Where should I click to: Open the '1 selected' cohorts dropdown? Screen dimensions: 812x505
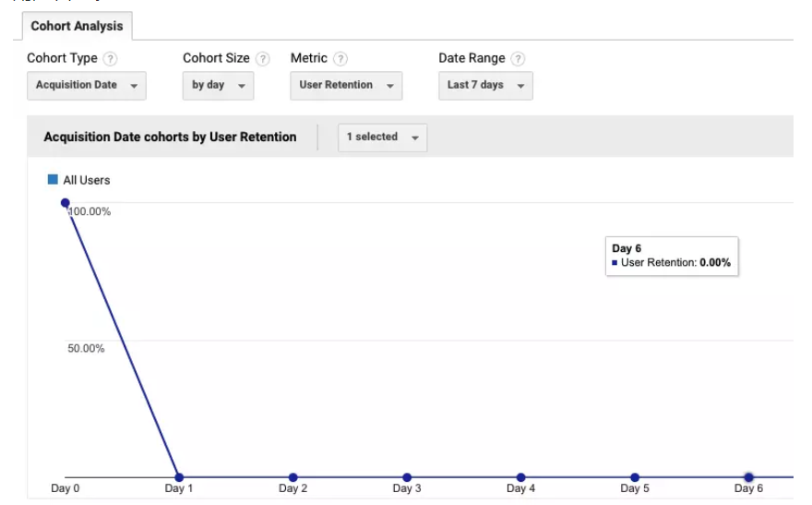pyautogui.click(x=382, y=138)
